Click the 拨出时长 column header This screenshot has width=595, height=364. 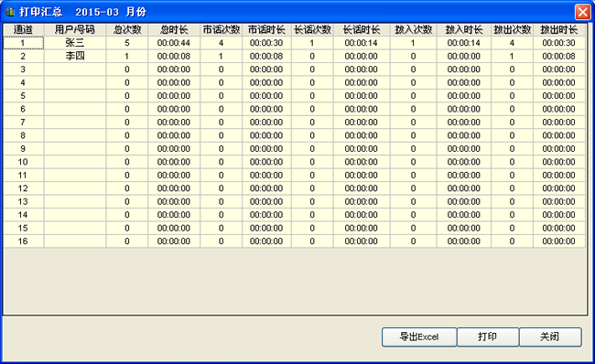click(x=559, y=29)
